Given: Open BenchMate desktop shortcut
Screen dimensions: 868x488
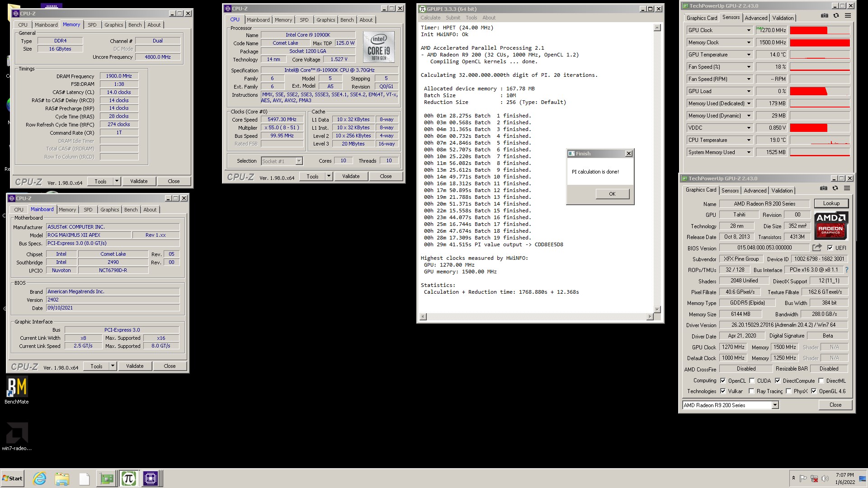Looking at the screenshot, I should point(17,390).
